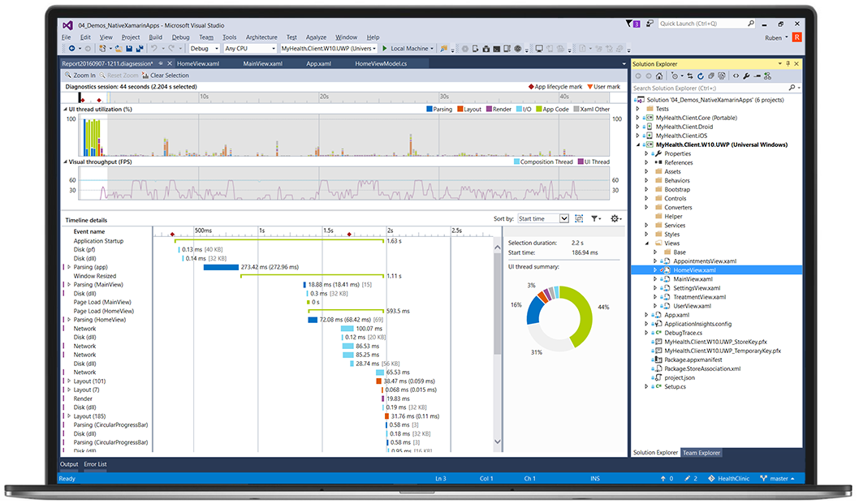This screenshot has height=504, width=859.
Task: Click the Save All icon in main toolbar
Action: coord(140,49)
